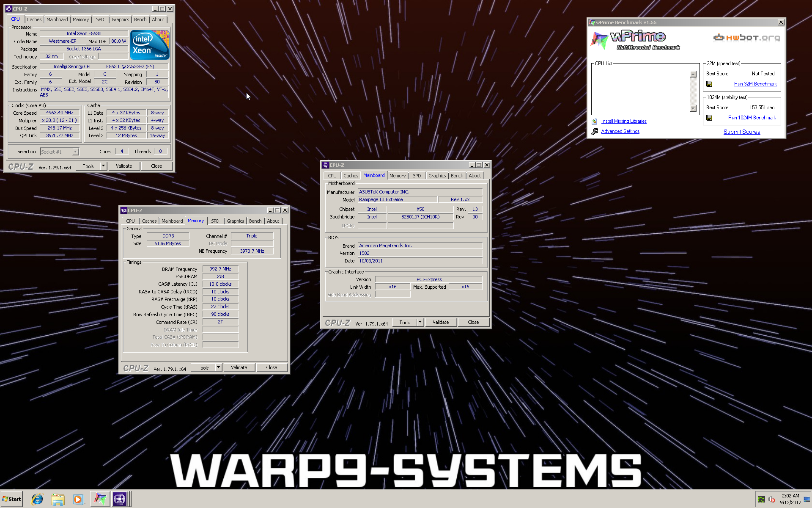Click the CPU-Z title icon in Memory window
The width and height of the screenshot is (812, 508).
(x=124, y=210)
